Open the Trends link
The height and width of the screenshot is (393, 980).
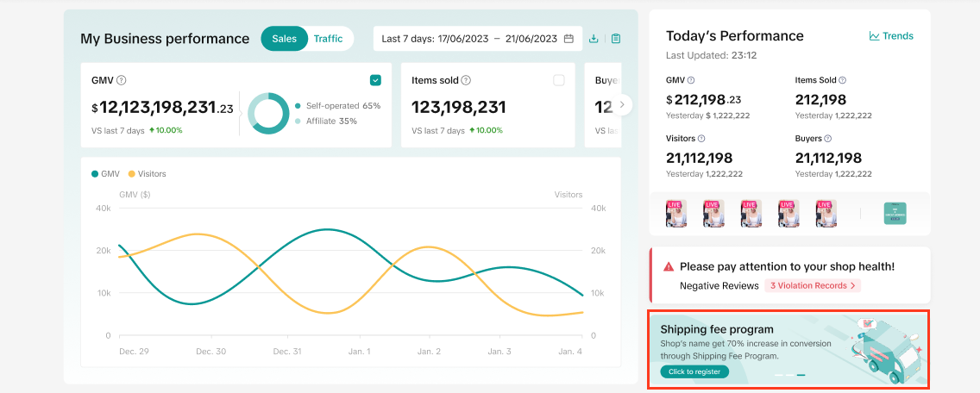tap(891, 36)
